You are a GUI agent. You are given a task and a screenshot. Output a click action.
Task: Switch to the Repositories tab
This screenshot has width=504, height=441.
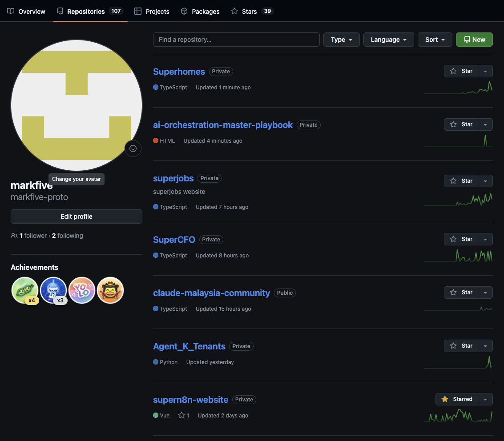coord(90,11)
